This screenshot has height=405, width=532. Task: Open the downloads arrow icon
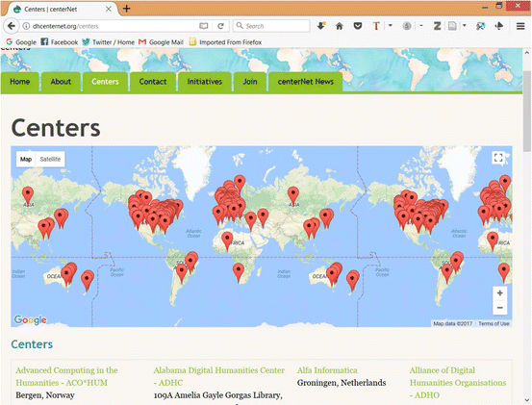click(321, 26)
